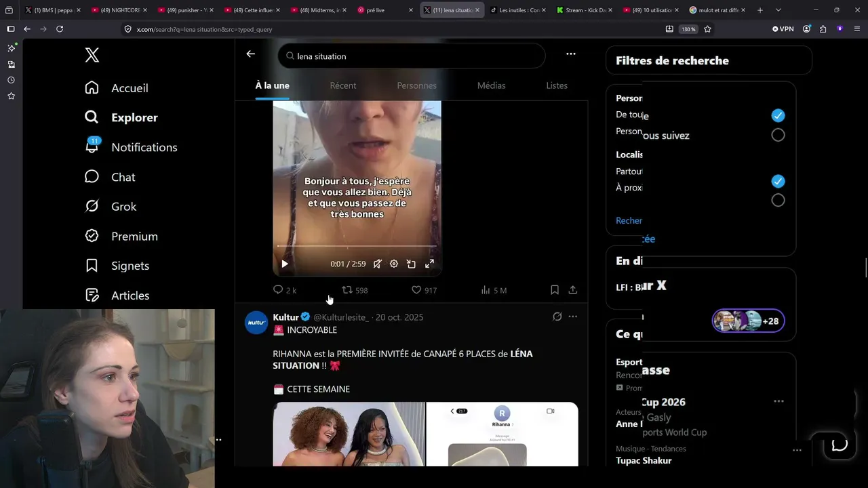The width and height of the screenshot is (868, 488).
Task: Open the VPN button
Action: coord(783,29)
